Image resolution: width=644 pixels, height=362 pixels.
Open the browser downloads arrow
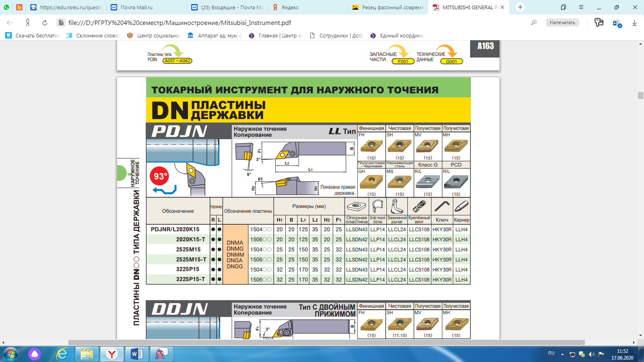(634, 23)
